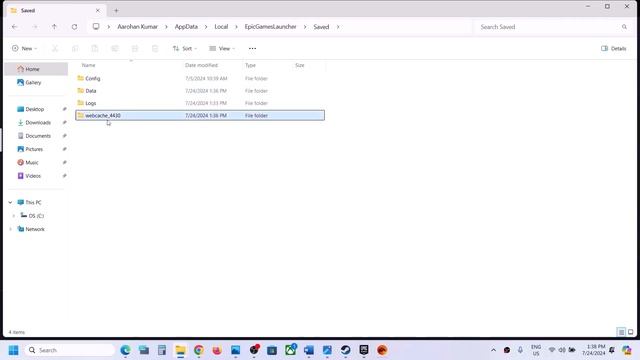The width and height of the screenshot is (640, 360).
Task: Go up one folder level arrow
Action: tap(54, 27)
